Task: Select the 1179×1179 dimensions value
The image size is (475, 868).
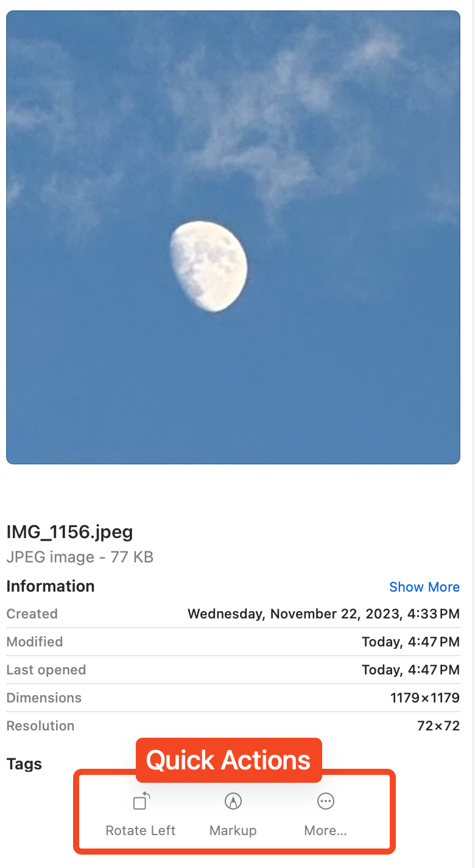Action: pos(425,698)
